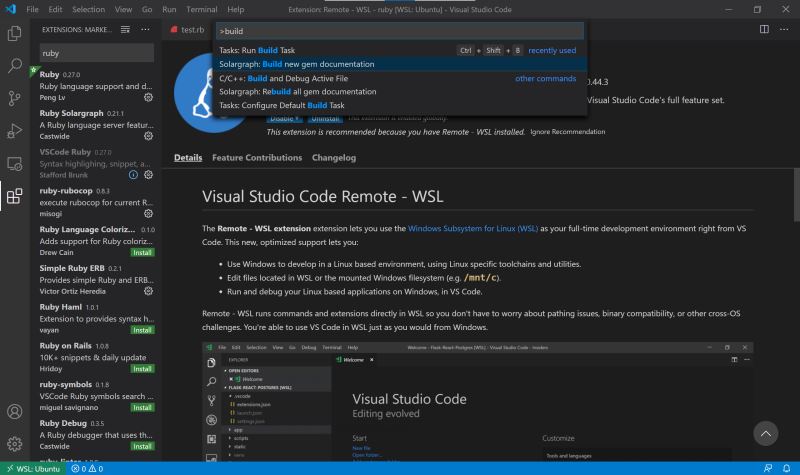Open the Terminal menu

(x=200, y=8)
